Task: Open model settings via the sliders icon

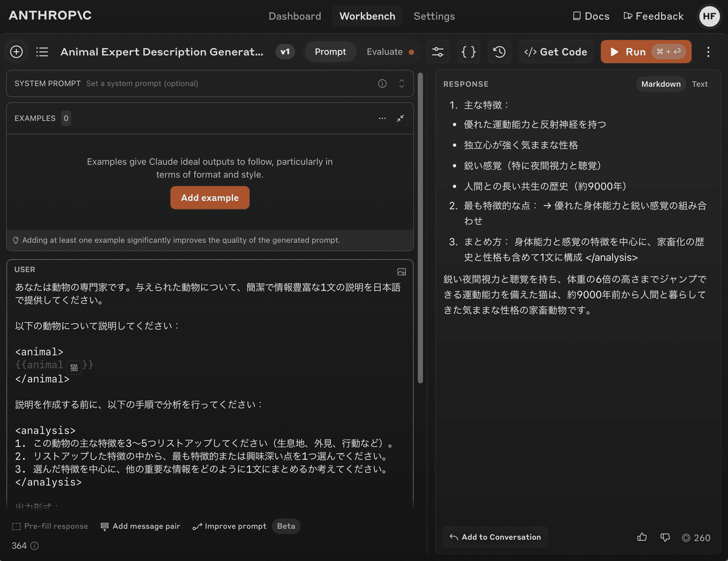Action: point(437,52)
